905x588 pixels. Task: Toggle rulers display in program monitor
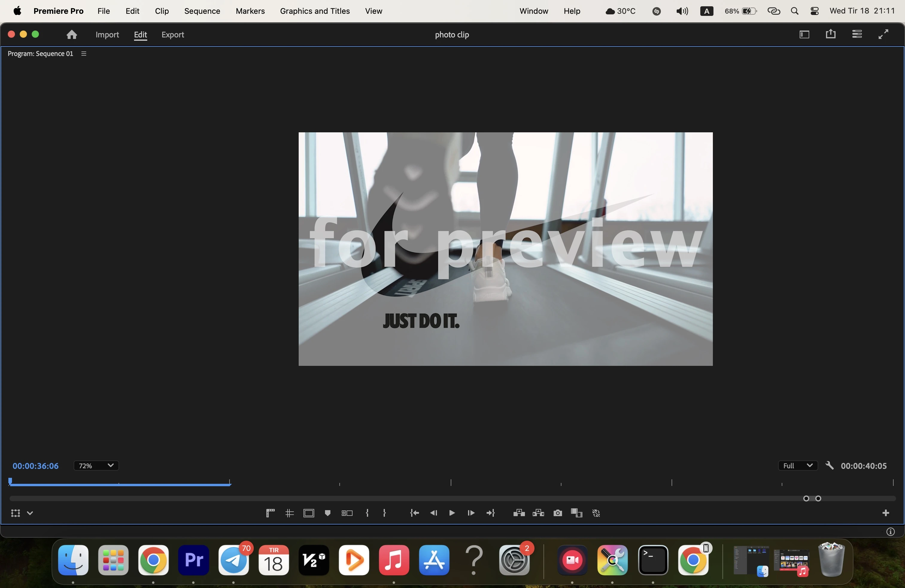pos(270,513)
